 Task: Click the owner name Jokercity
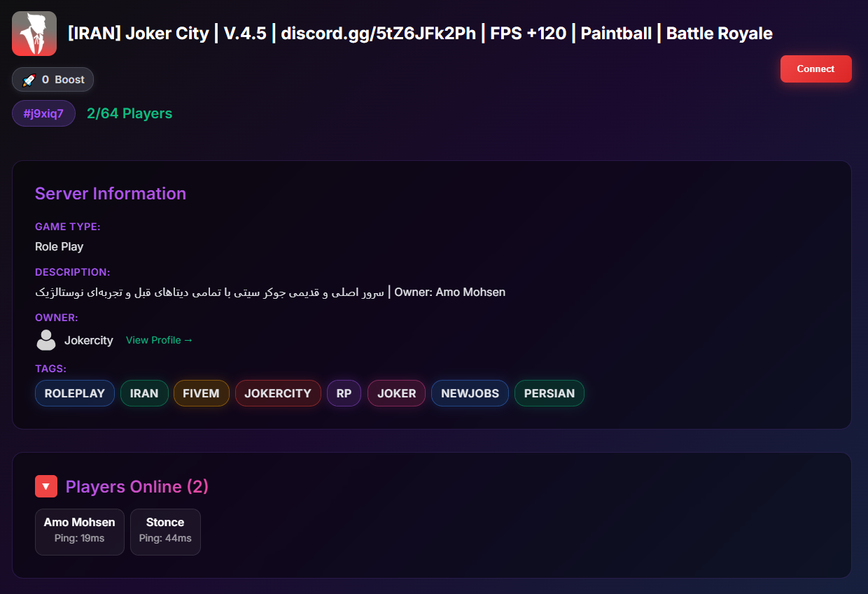89,340
